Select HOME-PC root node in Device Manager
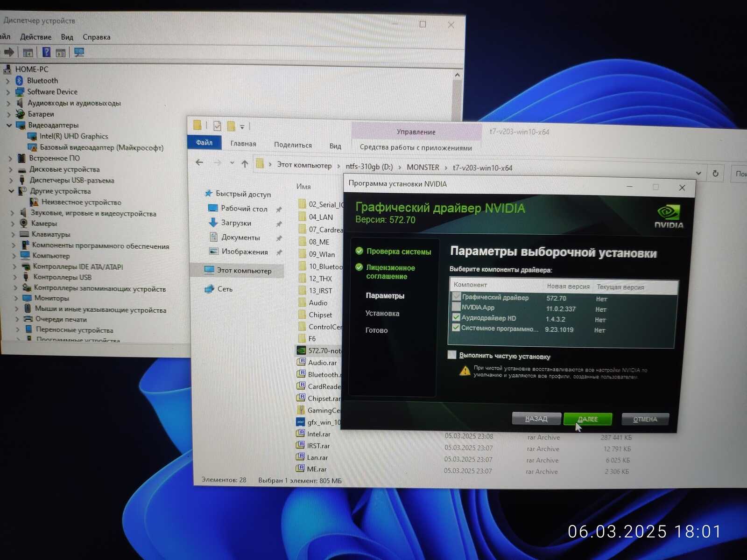The image size is (747, 560). click(31, 69)
